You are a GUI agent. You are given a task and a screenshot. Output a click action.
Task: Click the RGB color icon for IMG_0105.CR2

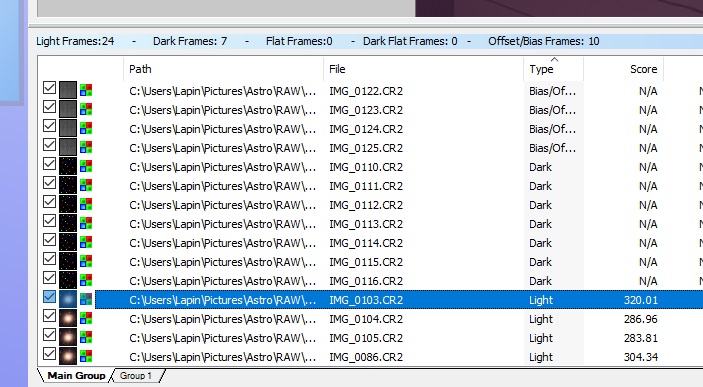pyautogui.click(x=86, y=337)
